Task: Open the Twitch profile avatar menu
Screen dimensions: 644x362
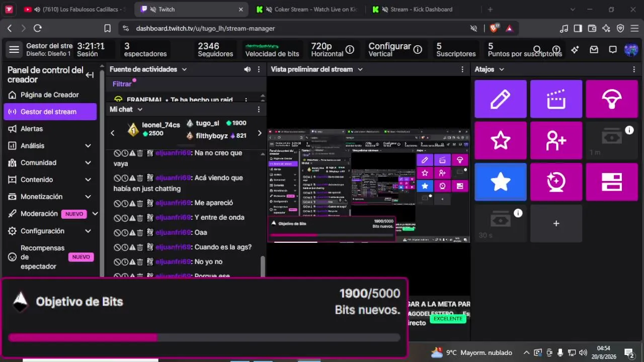Action: coord(631,49)
